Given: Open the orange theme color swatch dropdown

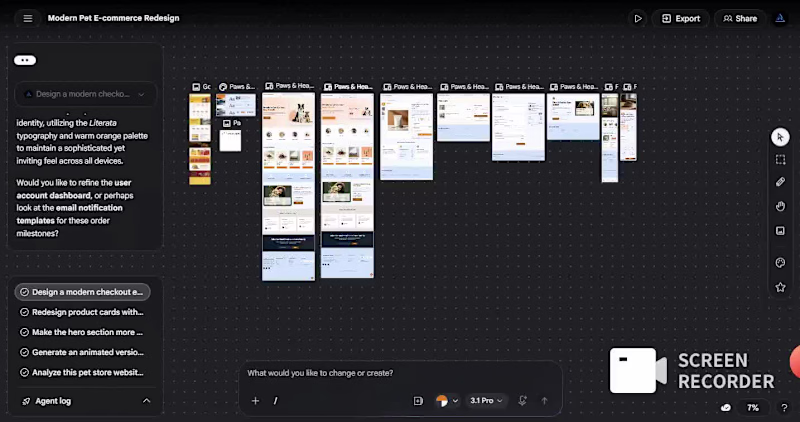Looking at the screenshot, I should 447,401.
